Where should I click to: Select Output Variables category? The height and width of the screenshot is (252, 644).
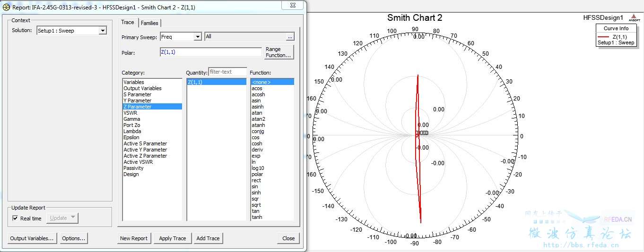[151, 88]
